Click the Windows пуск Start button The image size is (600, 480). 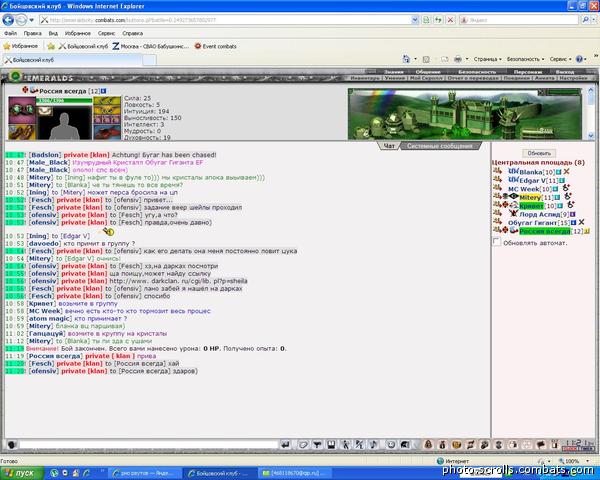[x=21, y=473]
